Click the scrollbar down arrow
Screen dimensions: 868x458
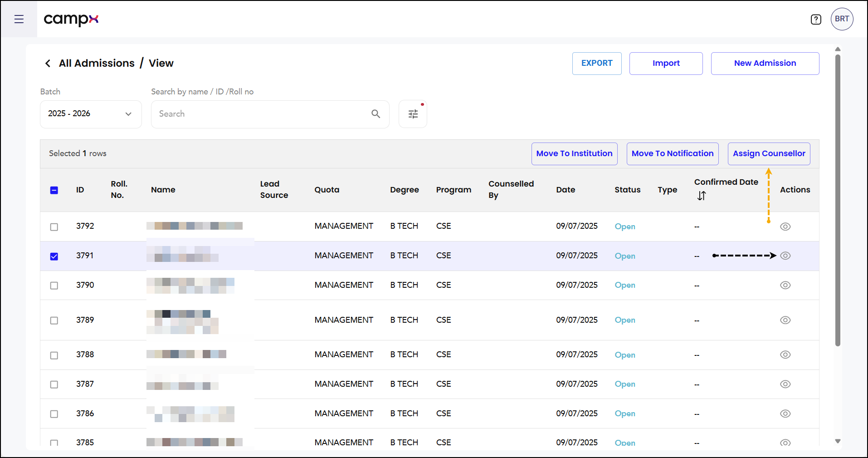[838, 441]
